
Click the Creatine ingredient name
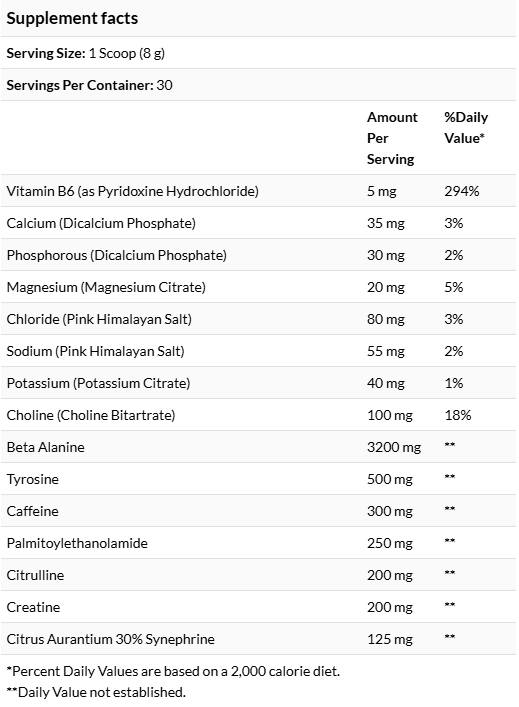click(x=33, y=607)
